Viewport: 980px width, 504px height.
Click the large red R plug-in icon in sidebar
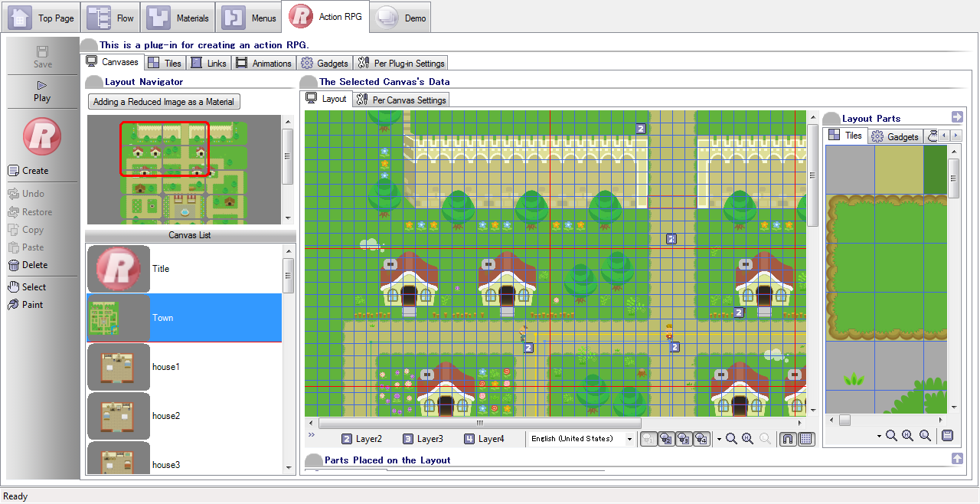click(x=42, y=136)
